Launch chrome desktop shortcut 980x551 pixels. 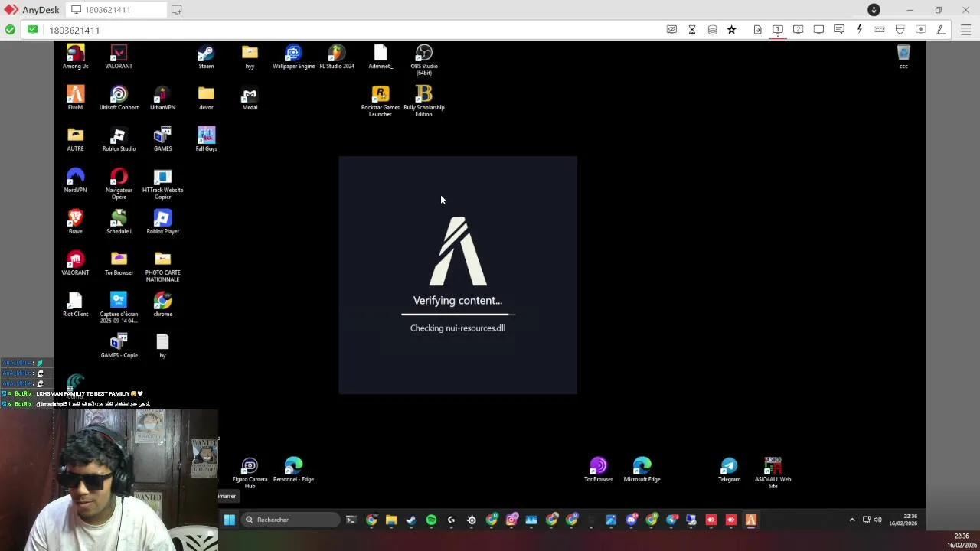pos(162,305)
